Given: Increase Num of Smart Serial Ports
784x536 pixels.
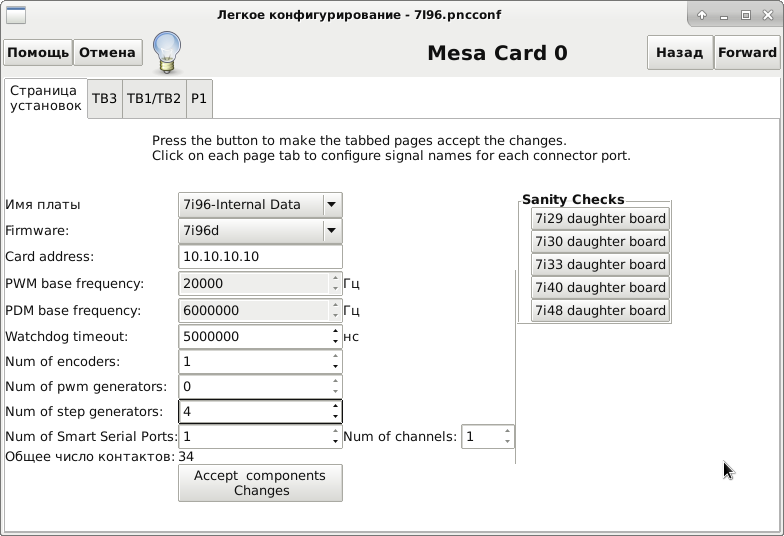Looking at the screenshot, I should (336, 432).
